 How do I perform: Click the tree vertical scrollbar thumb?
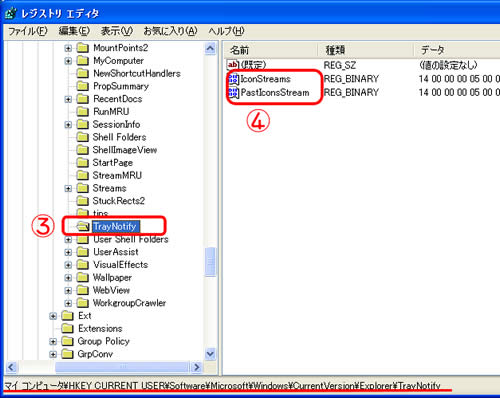pyautogui.click(x=210, y=262)
